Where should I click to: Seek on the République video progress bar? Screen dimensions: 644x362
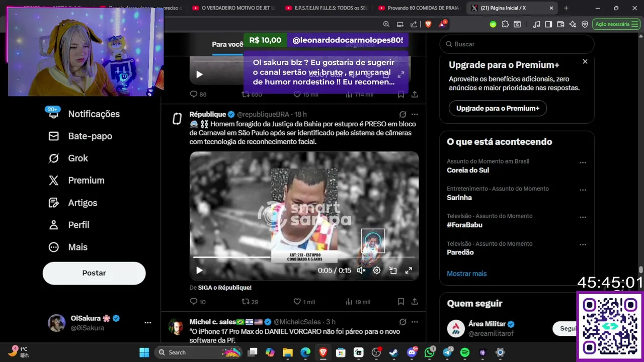tap(304, 258)
